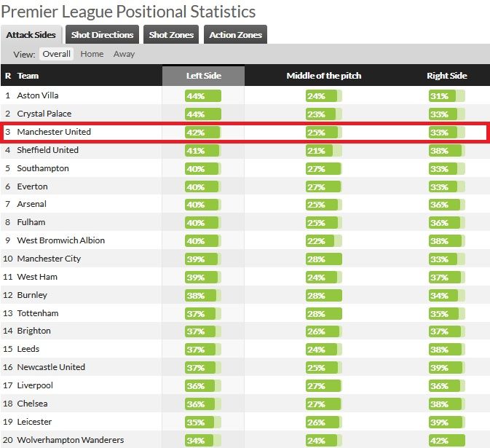Select the Action Zones tab
490x448 pixels.
[x=234, y=34]
